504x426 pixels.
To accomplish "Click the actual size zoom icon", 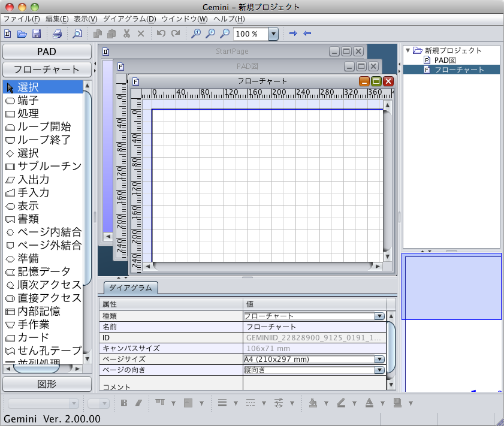I will [x=196, y=34].
